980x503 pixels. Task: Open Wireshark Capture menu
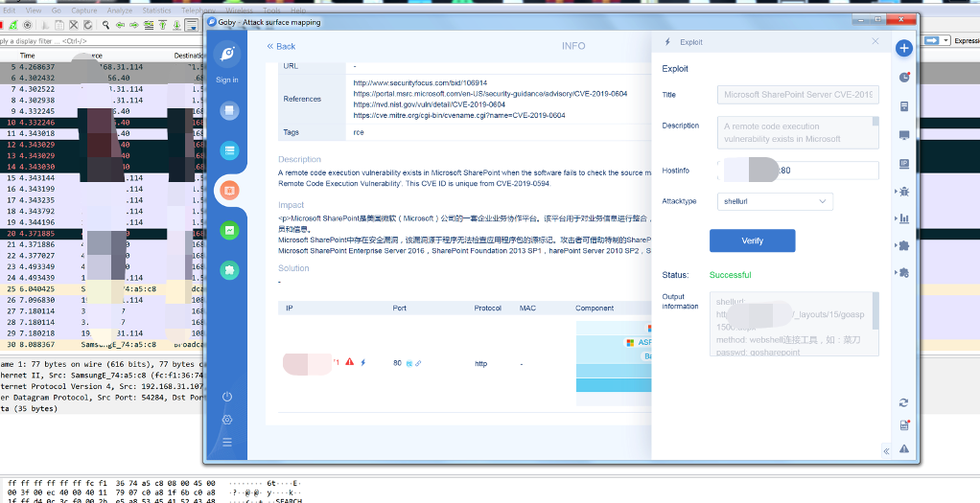84,11
